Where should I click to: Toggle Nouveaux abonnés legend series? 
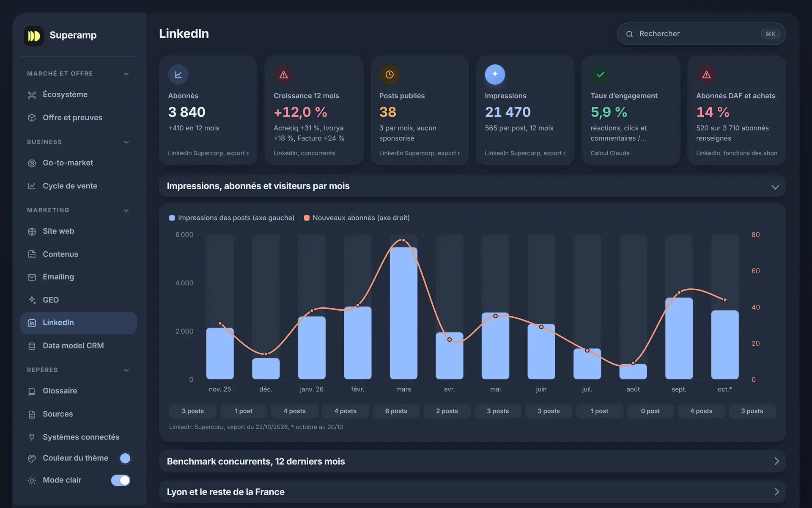357,218
